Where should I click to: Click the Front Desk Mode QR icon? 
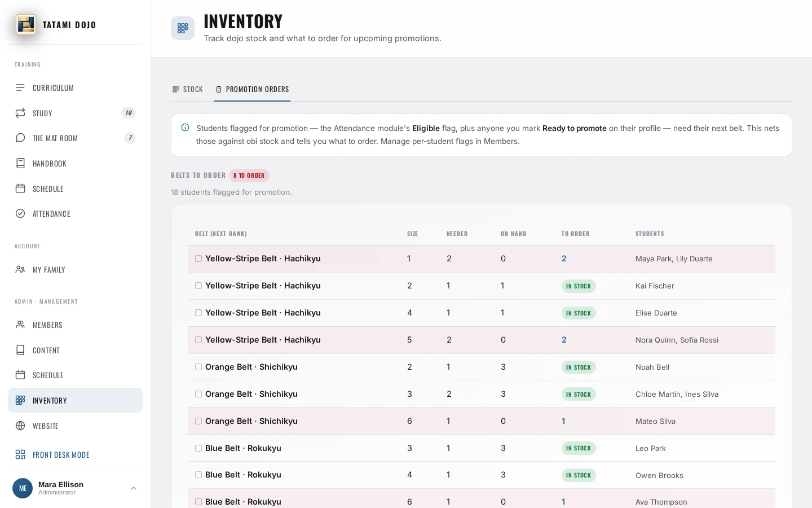pyautogui.click(x=20, y=454)
